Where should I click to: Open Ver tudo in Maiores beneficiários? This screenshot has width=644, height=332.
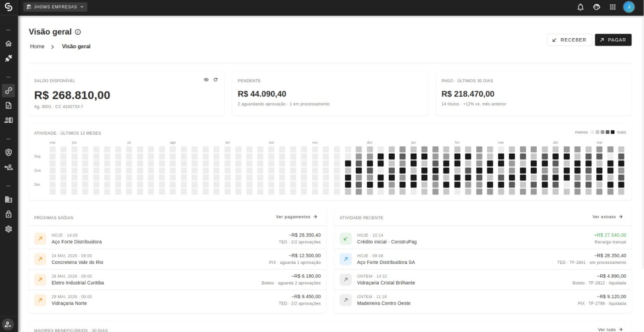coord(610,330)
